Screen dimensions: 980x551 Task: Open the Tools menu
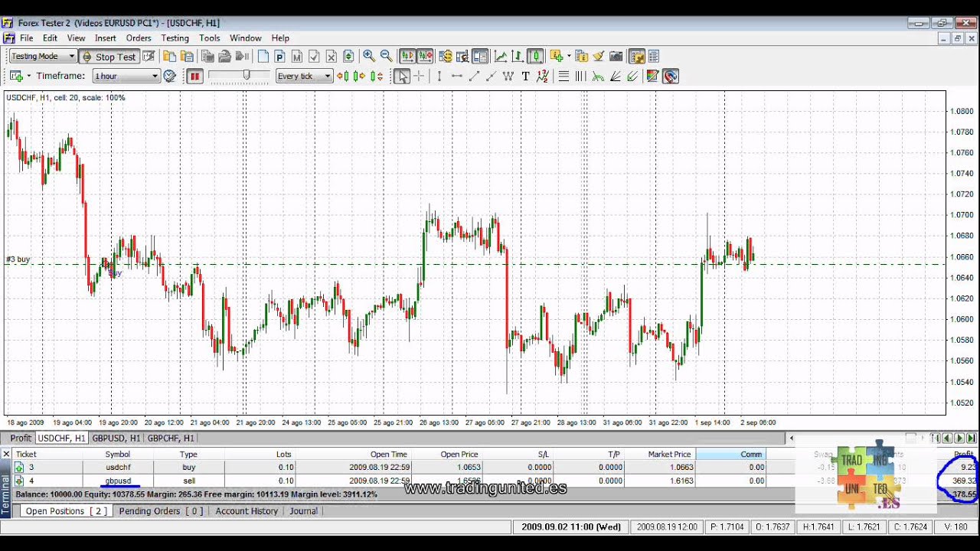click(x=209, y=37)
